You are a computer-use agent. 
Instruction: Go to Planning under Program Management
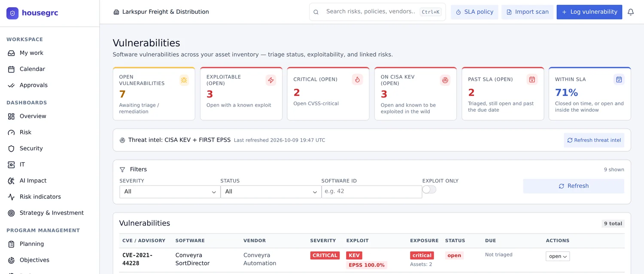(x=32, y=244)
